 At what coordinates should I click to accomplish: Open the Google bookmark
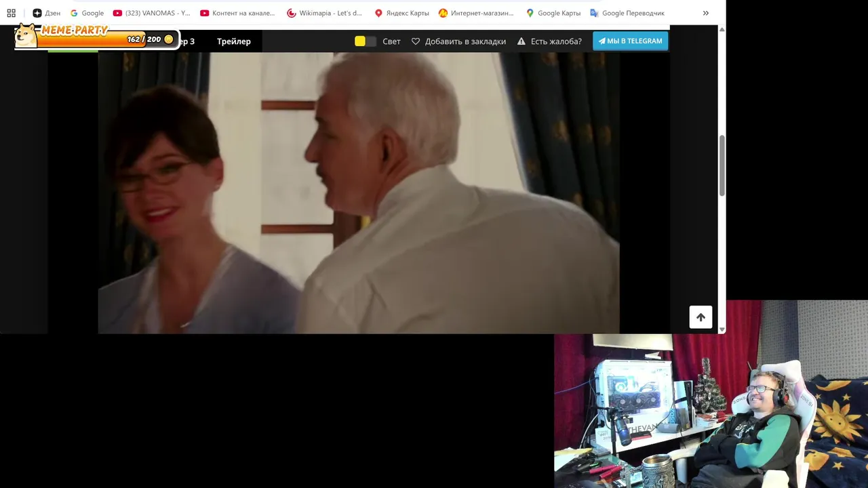click(87, 13)
